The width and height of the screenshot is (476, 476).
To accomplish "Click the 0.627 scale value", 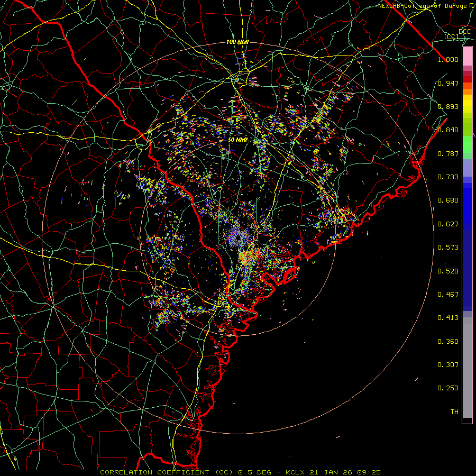I will click(x=448, y=224).
